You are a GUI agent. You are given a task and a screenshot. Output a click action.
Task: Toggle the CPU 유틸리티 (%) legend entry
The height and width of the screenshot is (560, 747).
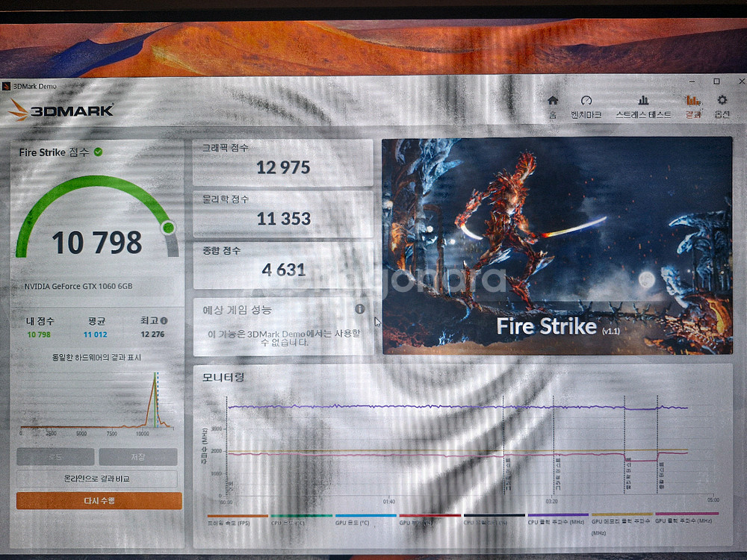coord(494,520)
